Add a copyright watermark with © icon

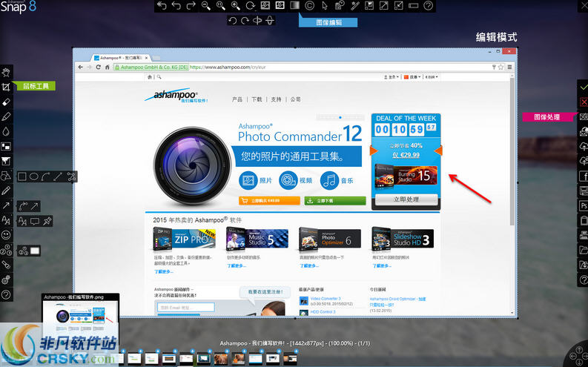tap(309, 6)
